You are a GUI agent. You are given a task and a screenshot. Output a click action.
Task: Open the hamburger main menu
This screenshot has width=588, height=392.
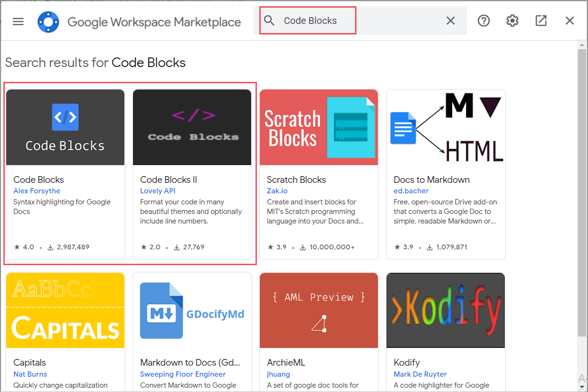pos(18,22)
